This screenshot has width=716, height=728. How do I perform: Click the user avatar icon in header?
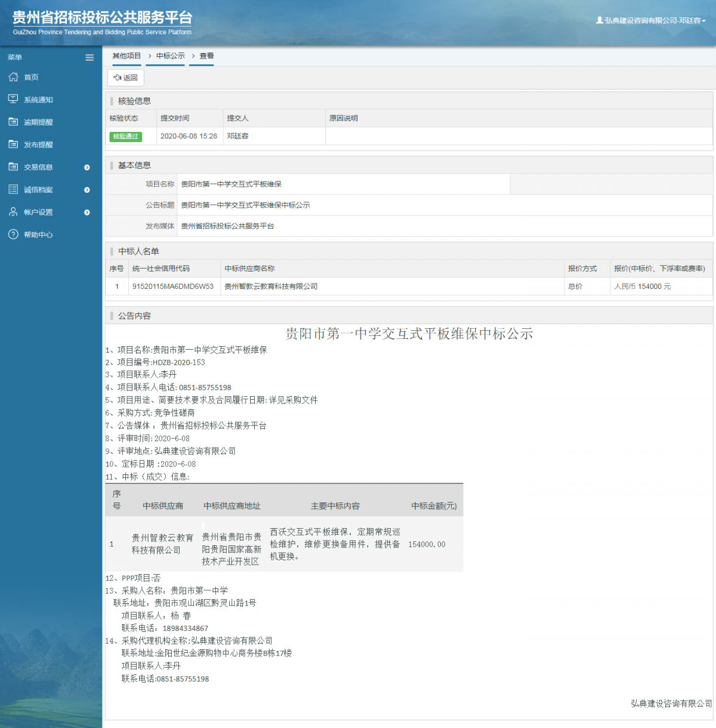point(599,20)
